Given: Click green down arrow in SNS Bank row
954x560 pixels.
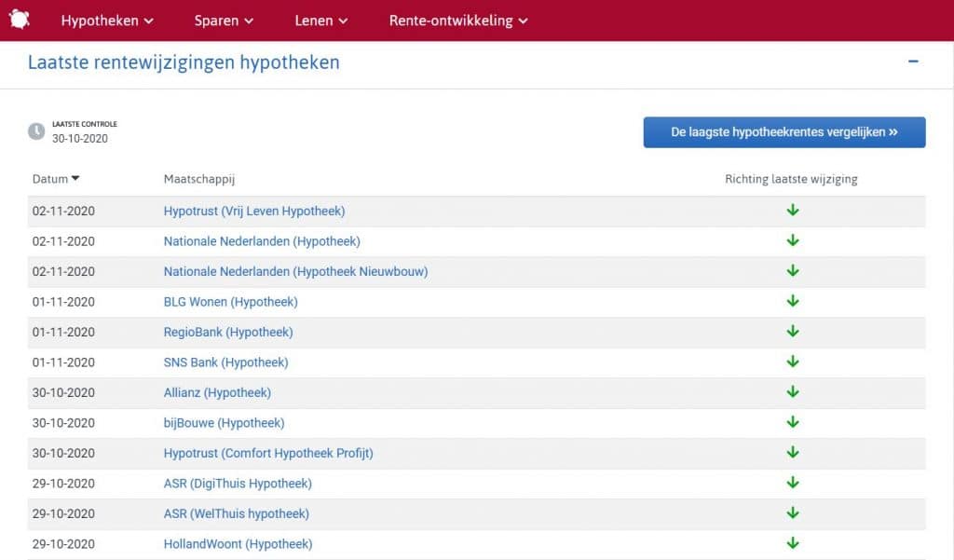Looking at the screenshot, I should click(792, 362).
